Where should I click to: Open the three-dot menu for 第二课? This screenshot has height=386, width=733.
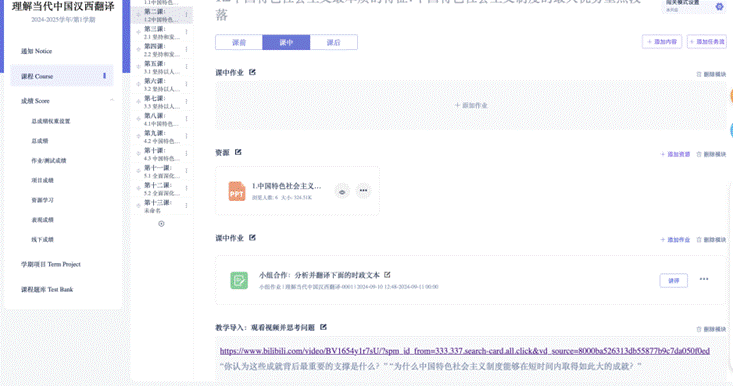pyautogui.click(x=187, y=15)
